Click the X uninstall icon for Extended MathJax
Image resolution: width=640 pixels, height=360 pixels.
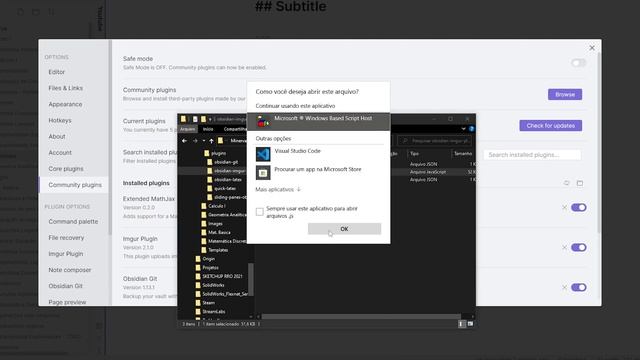564,208
